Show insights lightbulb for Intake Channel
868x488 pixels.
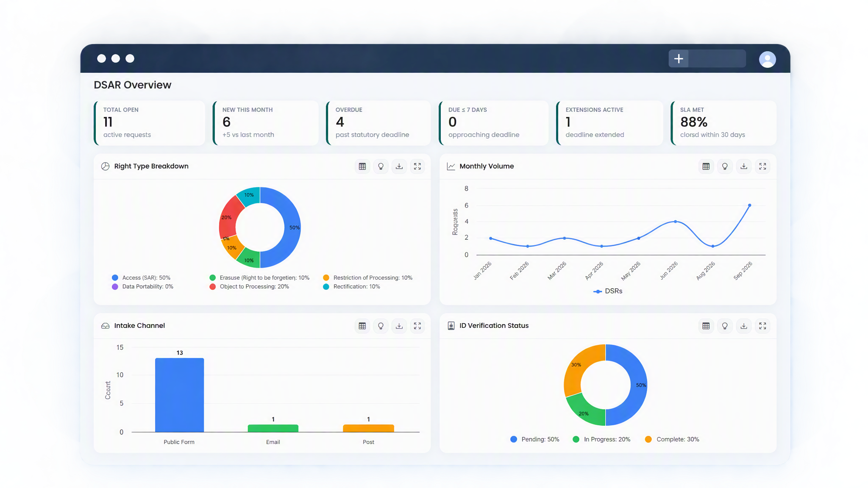point(381,326)
